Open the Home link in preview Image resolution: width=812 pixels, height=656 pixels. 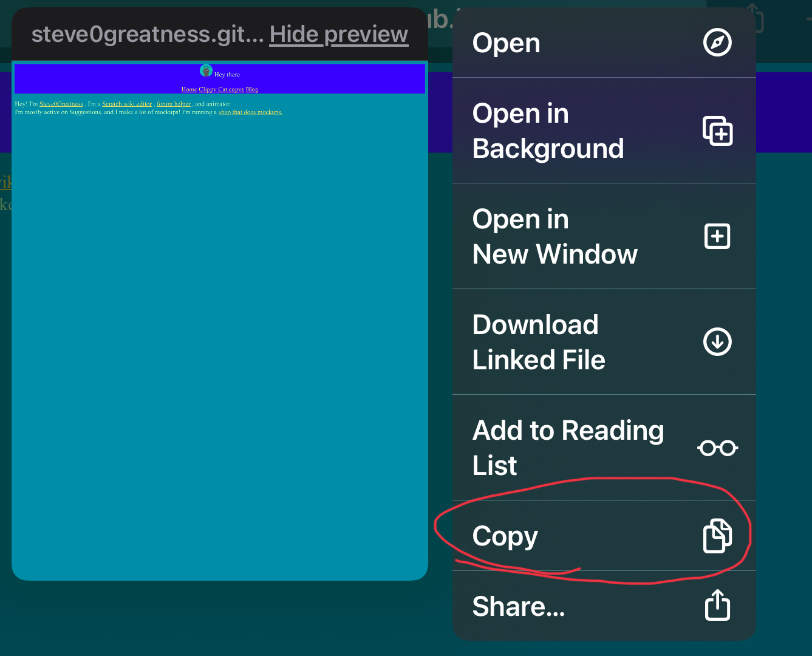click(x=189, y=89)
